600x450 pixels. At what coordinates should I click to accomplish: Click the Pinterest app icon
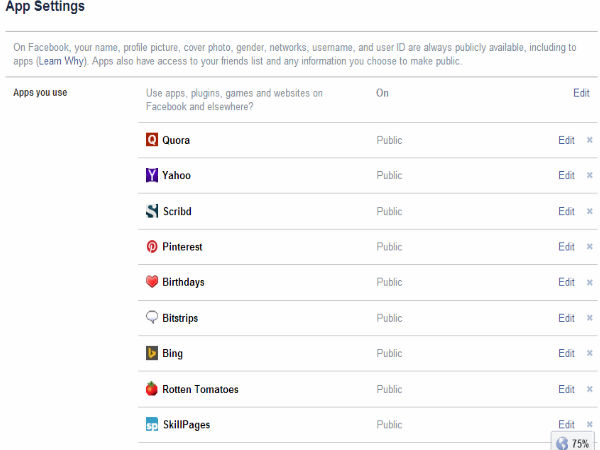[x=152, y=247]
